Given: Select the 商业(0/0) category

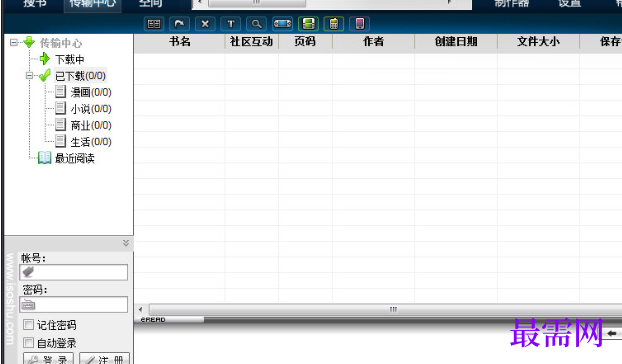Looking at the screenshot, I should 91,125.
